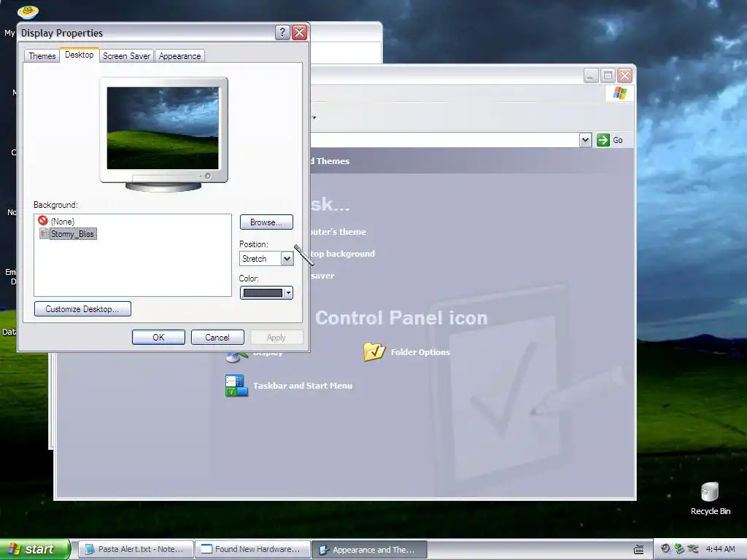Click the green Go arrow button
This screenshot has height=560, width=747.
pos(603,140)
